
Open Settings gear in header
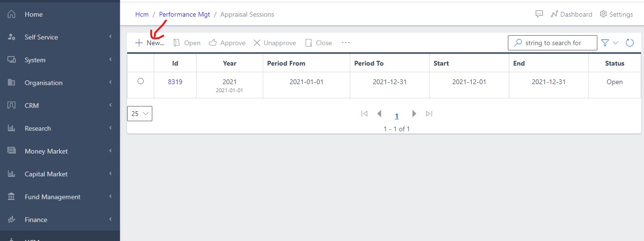tap(616, 14)
